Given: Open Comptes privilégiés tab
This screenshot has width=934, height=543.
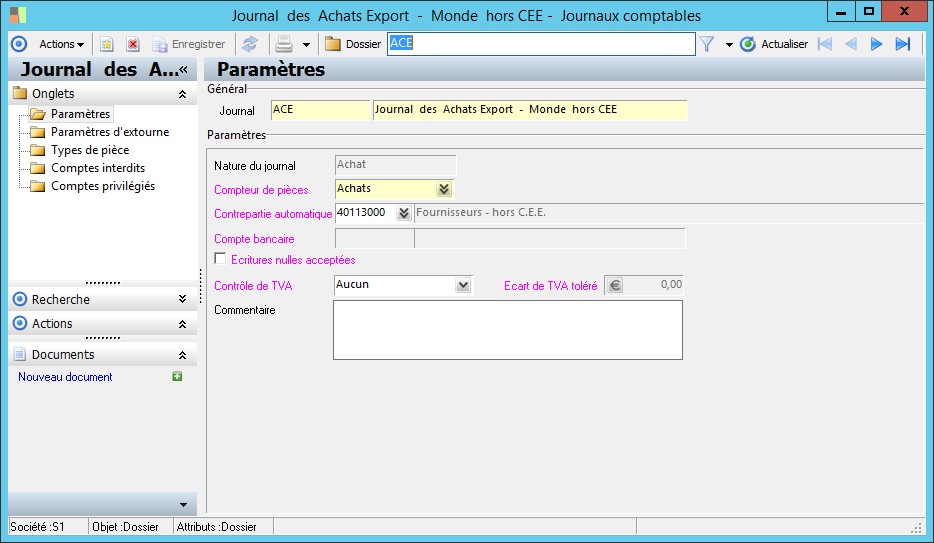Looking at the screenshot, I should pos(102,186).
